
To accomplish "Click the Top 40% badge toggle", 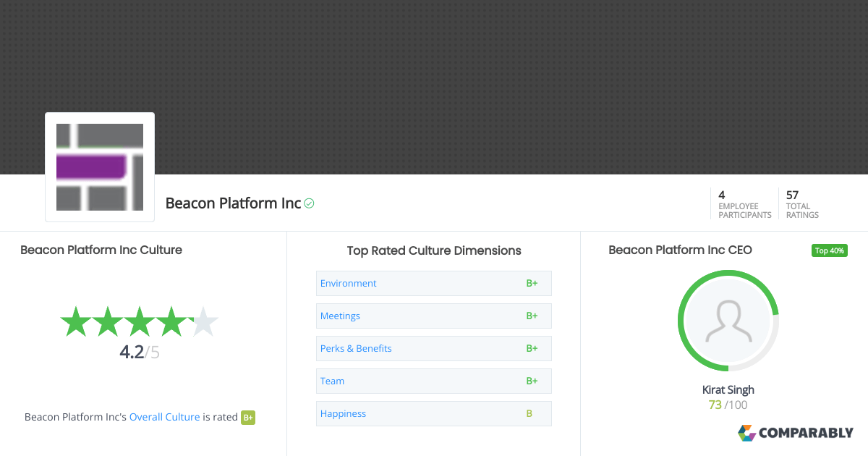I will point(829,250).
